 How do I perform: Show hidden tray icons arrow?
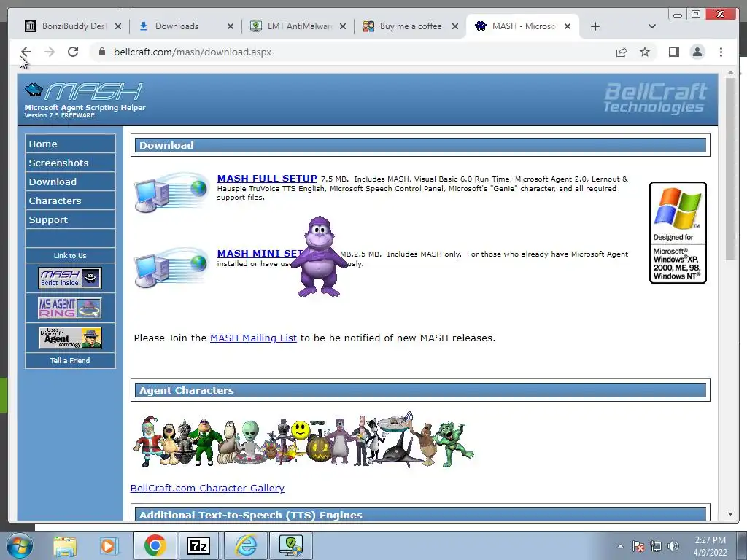(620, 546)
